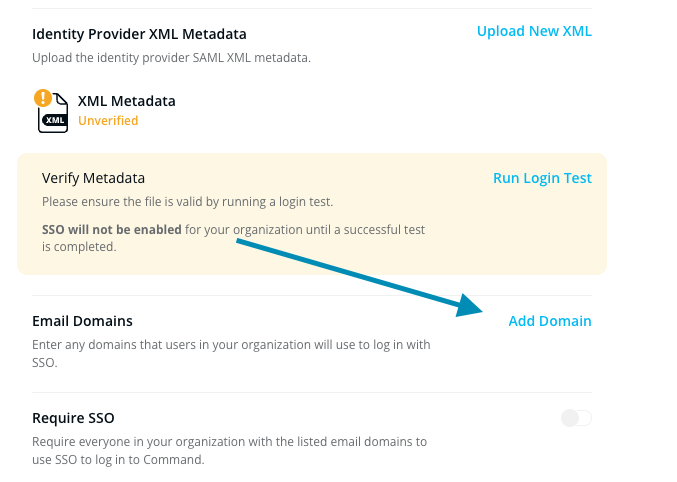The width and height of the screenshot is (677, 482).
Task: Enable the Require SSO toggle
Action: [x=577, y=418]
